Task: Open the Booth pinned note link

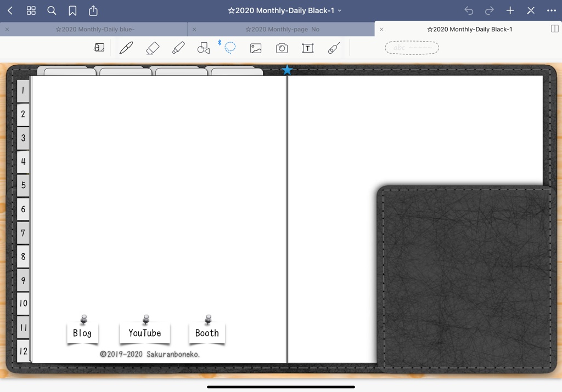Action: (207, 333)
